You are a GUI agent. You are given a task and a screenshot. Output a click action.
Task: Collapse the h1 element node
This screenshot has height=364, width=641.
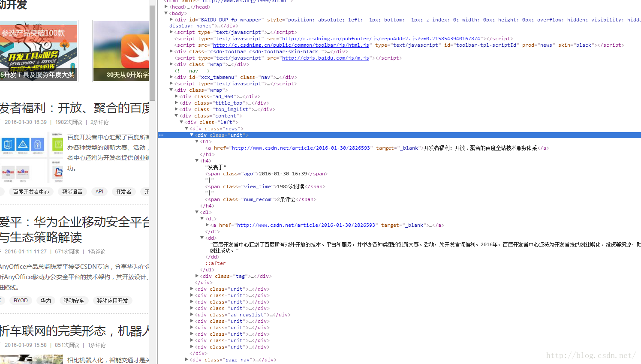click(197, 141)
